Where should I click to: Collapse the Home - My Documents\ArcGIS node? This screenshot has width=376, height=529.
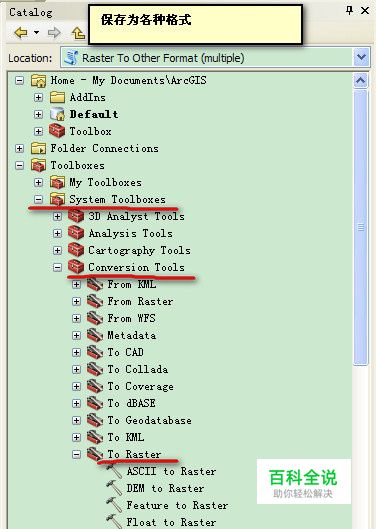pyautogui.click(x=20, y=80)
